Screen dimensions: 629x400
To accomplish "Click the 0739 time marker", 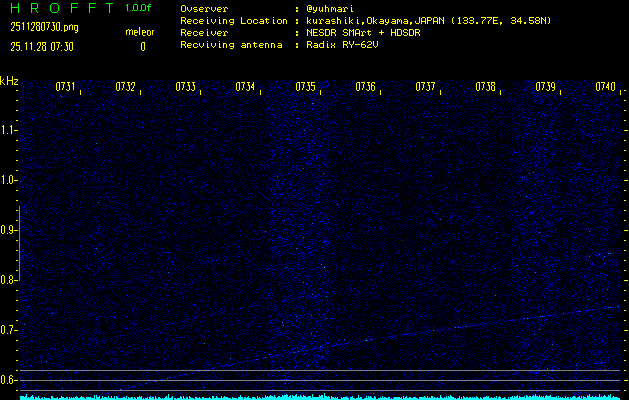I will (x=545, y=88).
